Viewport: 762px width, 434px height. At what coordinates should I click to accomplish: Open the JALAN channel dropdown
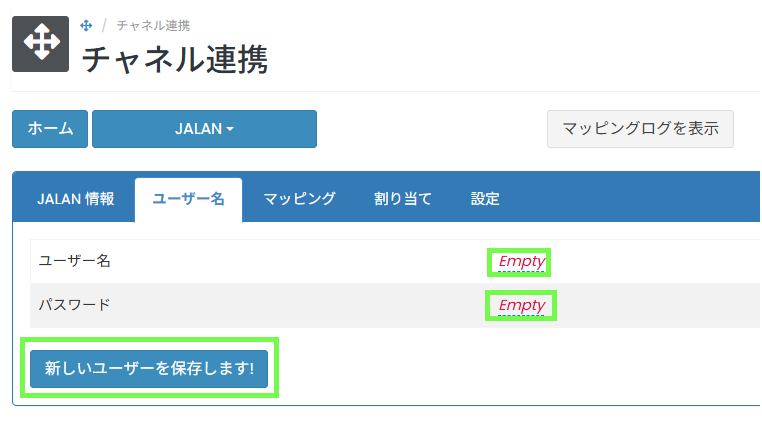(x=204, y=129)
